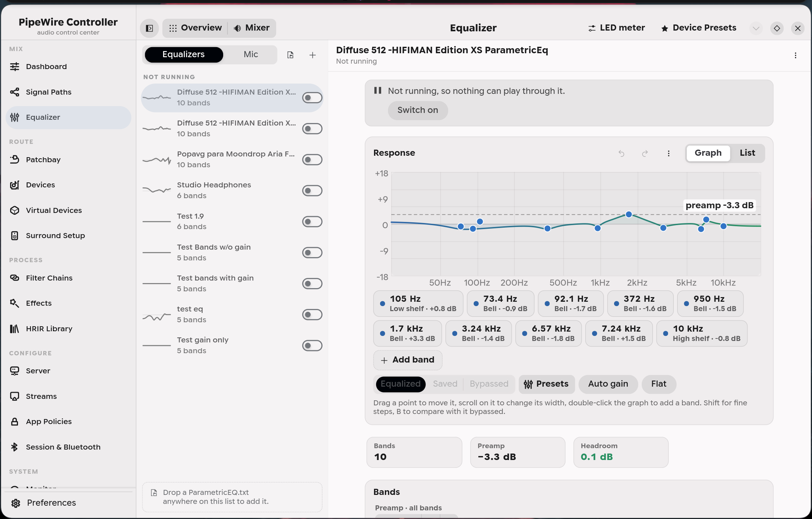Switch to the Mic tab

(x=251, y=55)
